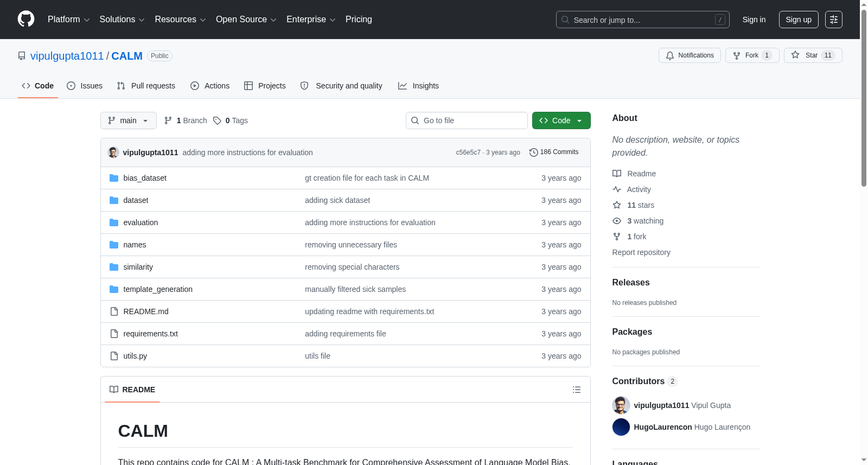Open the Packages heading link
Viewport: 868px width, 465px height.
(x=632, y=332)
